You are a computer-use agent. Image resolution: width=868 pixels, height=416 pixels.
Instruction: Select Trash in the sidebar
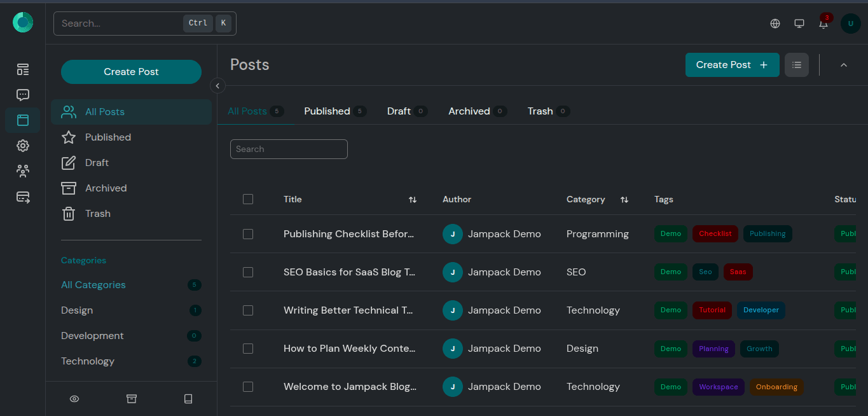point(131,214)
